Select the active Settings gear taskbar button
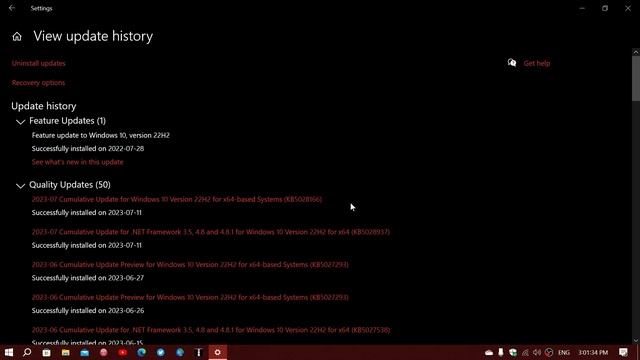 (218, 352)
